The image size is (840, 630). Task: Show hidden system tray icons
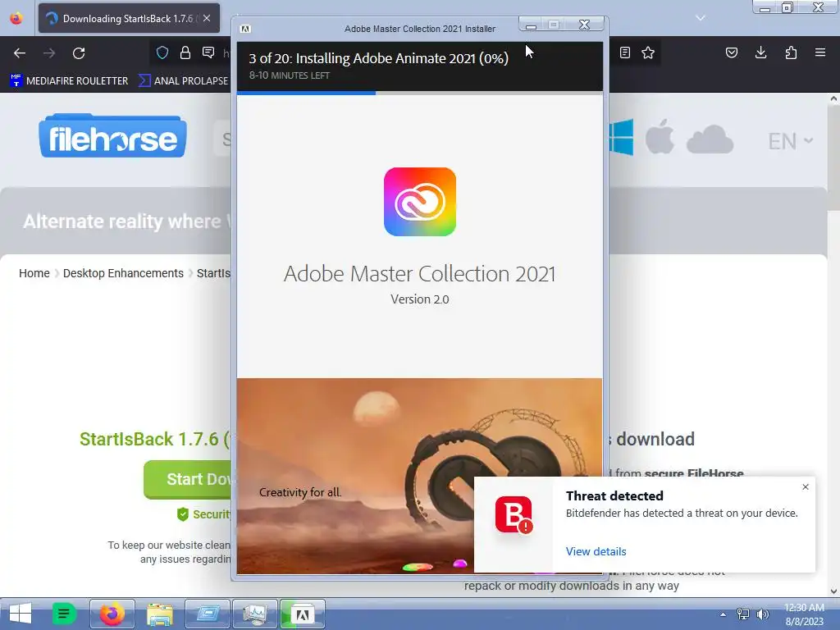724,614
